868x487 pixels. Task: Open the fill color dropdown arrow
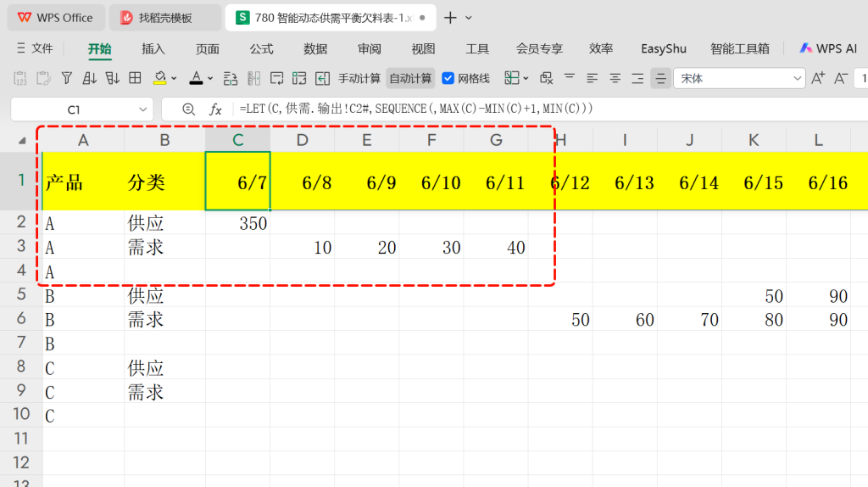[x=174, y=79]
